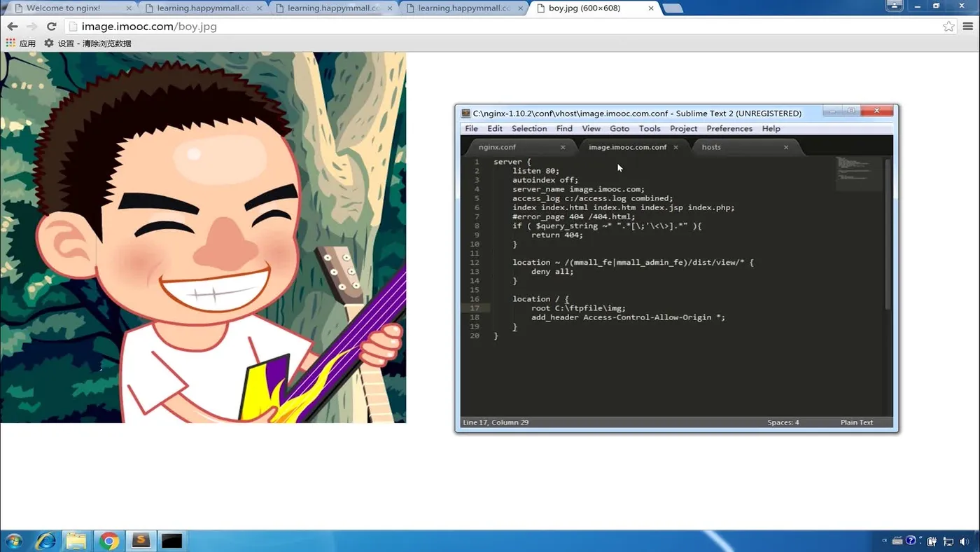The width and height of the screenshot is (980, 552).
Task: Select the image.imooc.com.conf editor tab
Action: coord(631,147)
